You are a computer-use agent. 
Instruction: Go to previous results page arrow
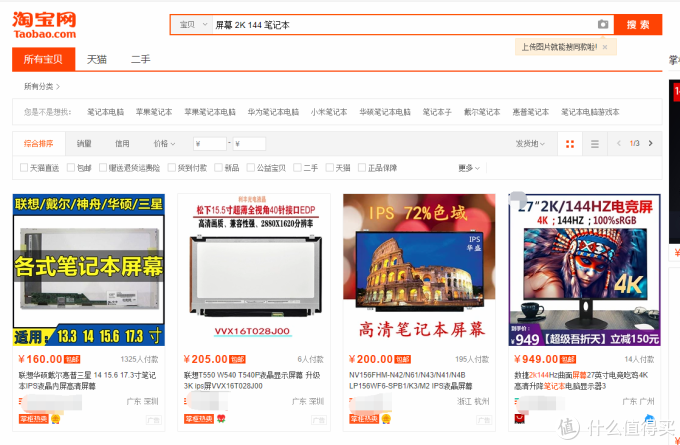[618, 143]
